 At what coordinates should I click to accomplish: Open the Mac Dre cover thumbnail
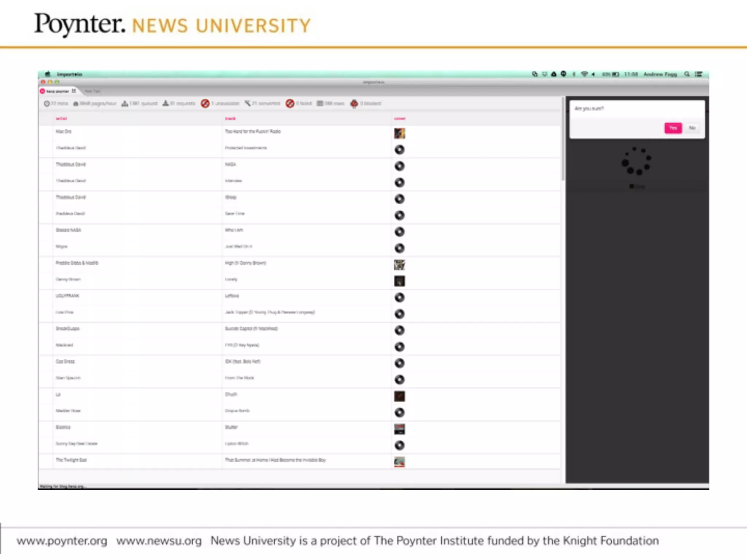(399, 133)
